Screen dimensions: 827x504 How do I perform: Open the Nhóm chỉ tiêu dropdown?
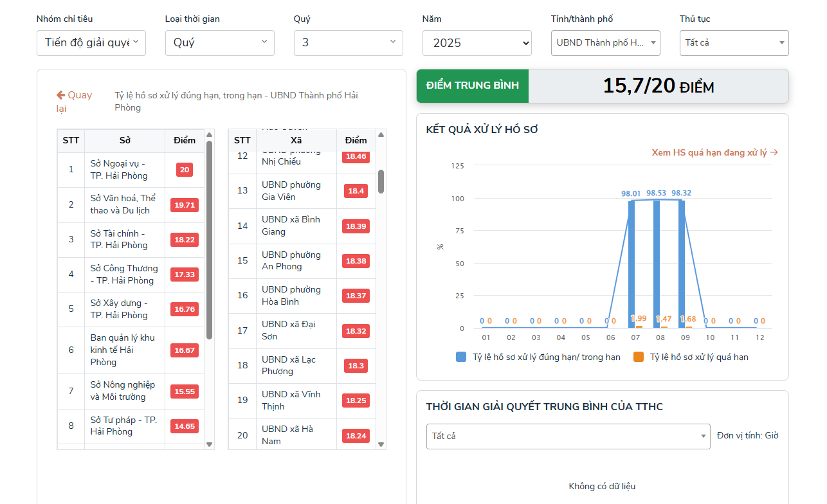click(91, 43)
